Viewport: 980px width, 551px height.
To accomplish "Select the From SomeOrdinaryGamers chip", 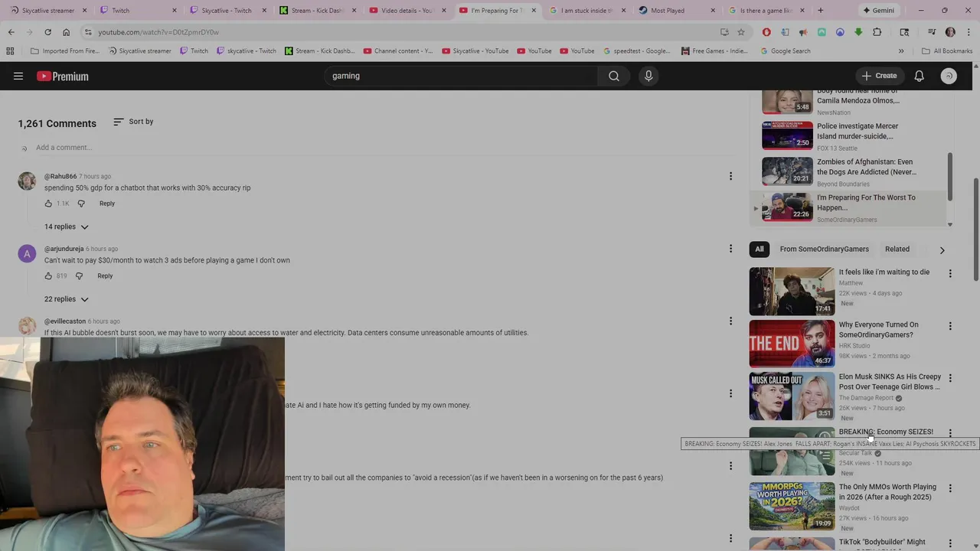I will (824, 249).
